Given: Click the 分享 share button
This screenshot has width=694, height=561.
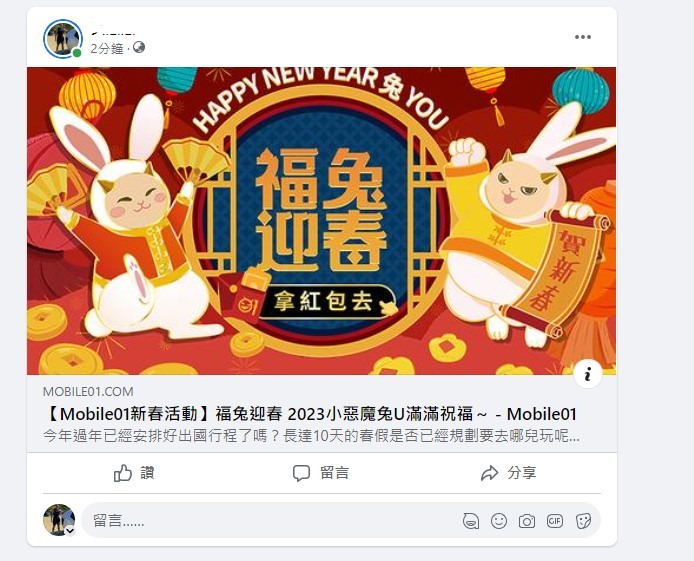Looking at the screenshot, I should coord(509,473).
